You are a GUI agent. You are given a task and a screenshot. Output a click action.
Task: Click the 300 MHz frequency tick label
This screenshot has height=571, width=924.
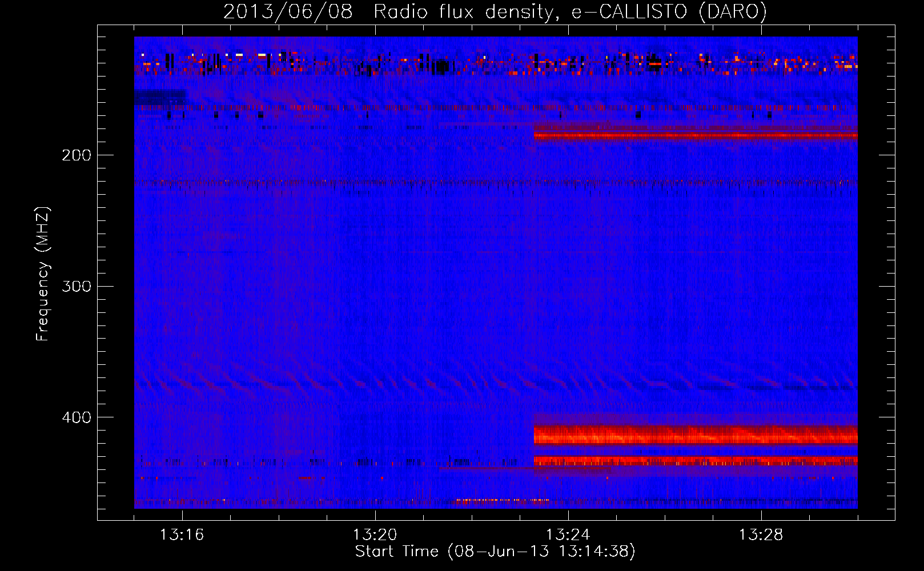[x=77, y=286]
